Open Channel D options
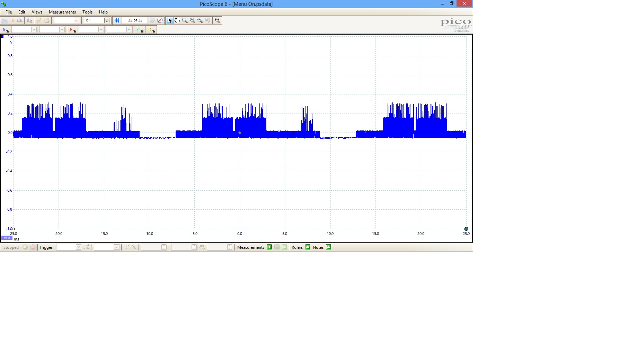620x364 pixels. tap(151, 30)
